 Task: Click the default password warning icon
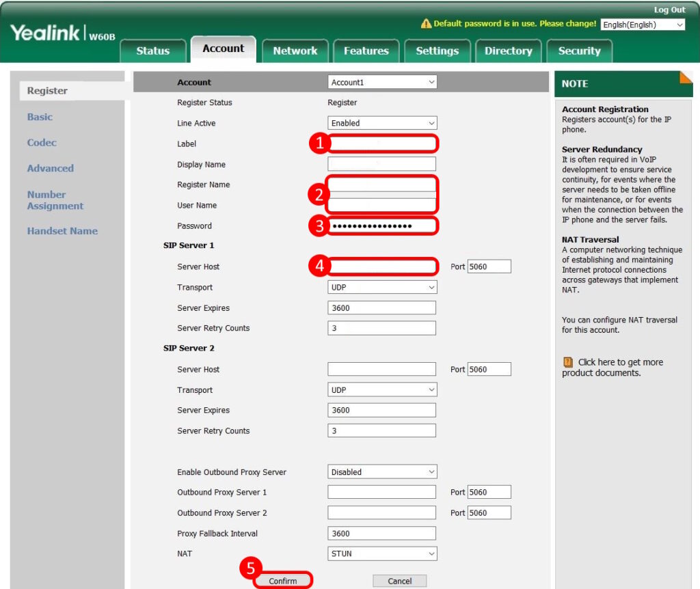427,24
